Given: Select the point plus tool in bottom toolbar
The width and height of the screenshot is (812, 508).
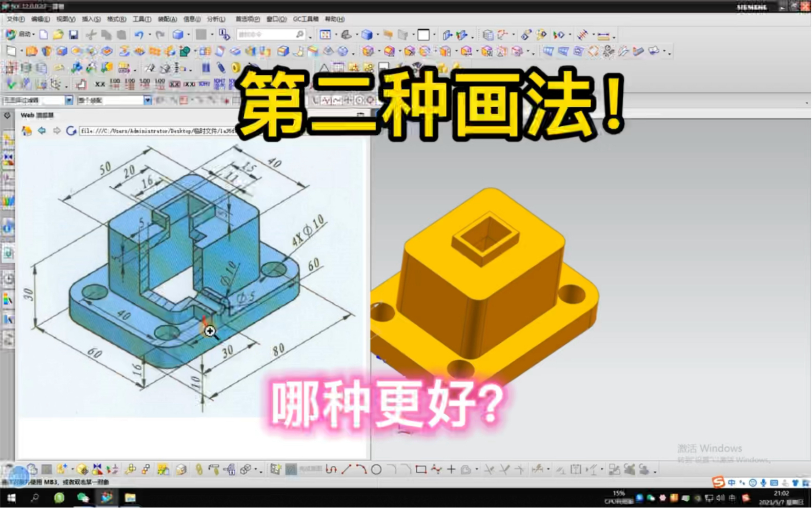Looking at the screenshot, I should click(451, 469).
